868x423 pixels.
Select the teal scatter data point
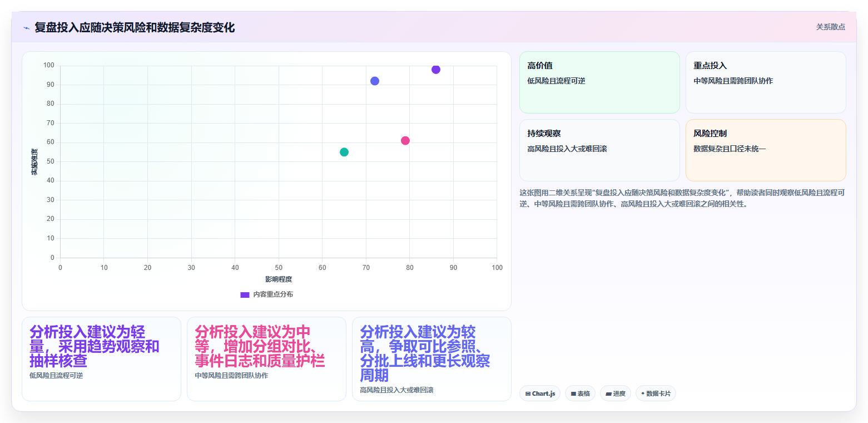(344, 152)
